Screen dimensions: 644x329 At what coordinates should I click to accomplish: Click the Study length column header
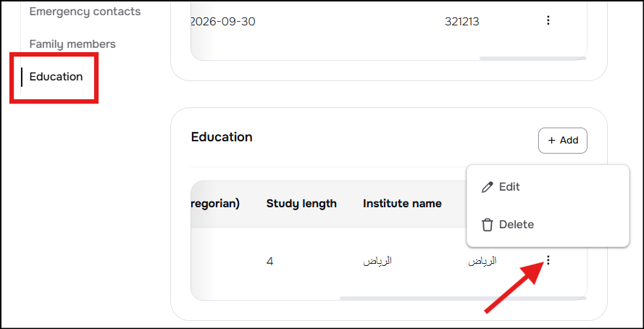301,204
